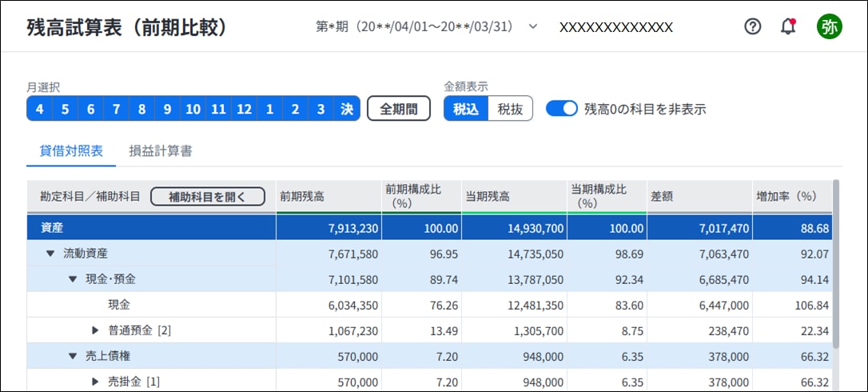The height and width of the screenshot is (392, 868).
Task: Open the help question mark icon
Action: (752, 26)
